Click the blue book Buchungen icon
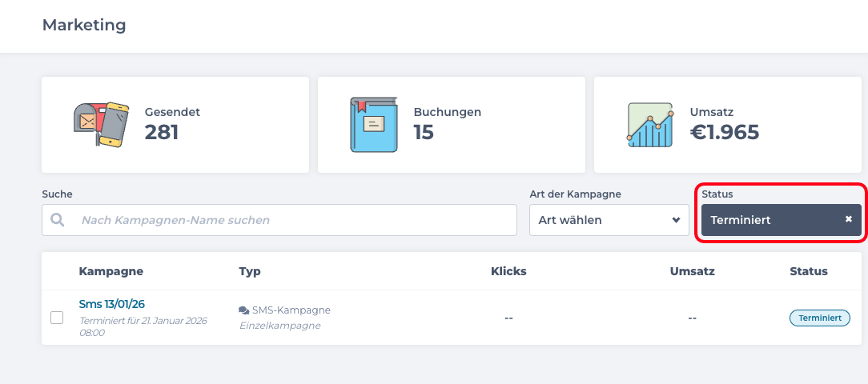Image resolution: width=868 pixels, height=384 pixels. pyautogui.click(x=373, y=124)
